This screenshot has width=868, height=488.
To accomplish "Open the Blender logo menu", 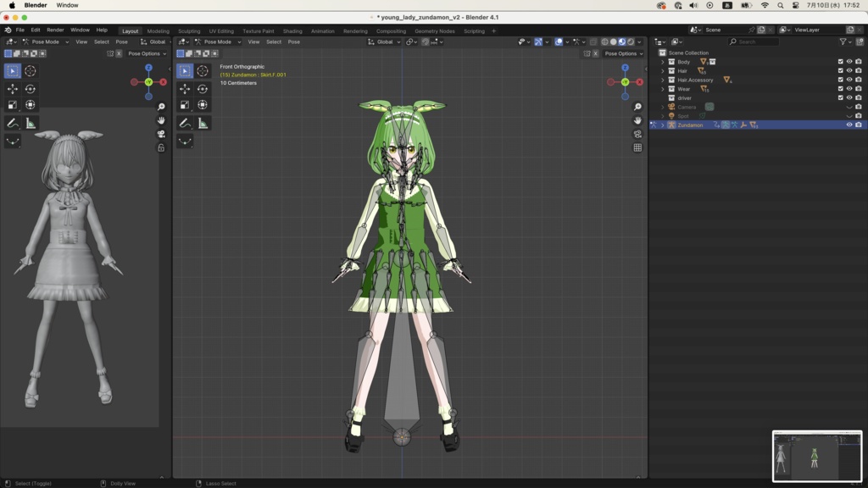I will coord(8,30).
